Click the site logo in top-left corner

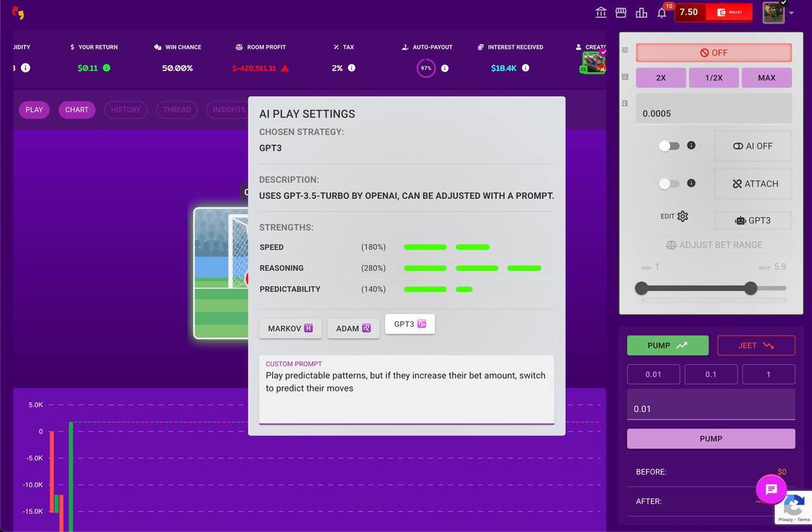[x=18, y=12]
